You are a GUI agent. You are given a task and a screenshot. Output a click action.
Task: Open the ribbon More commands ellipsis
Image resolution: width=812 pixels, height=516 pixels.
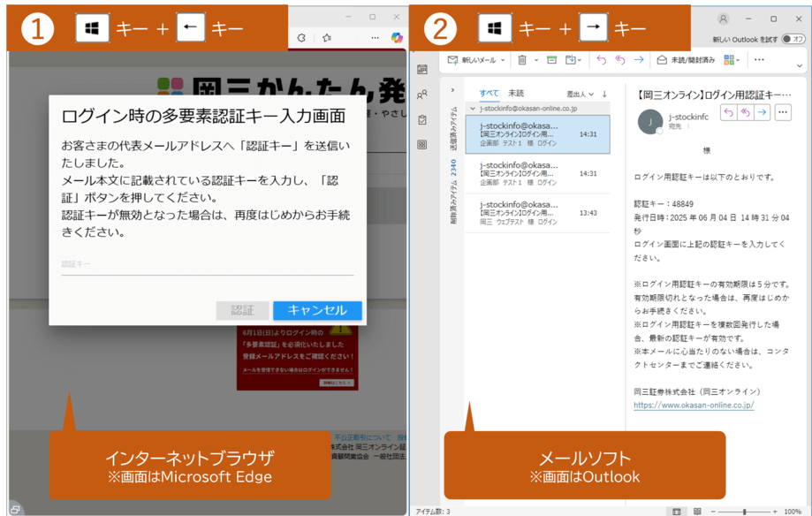coord(759,60)
